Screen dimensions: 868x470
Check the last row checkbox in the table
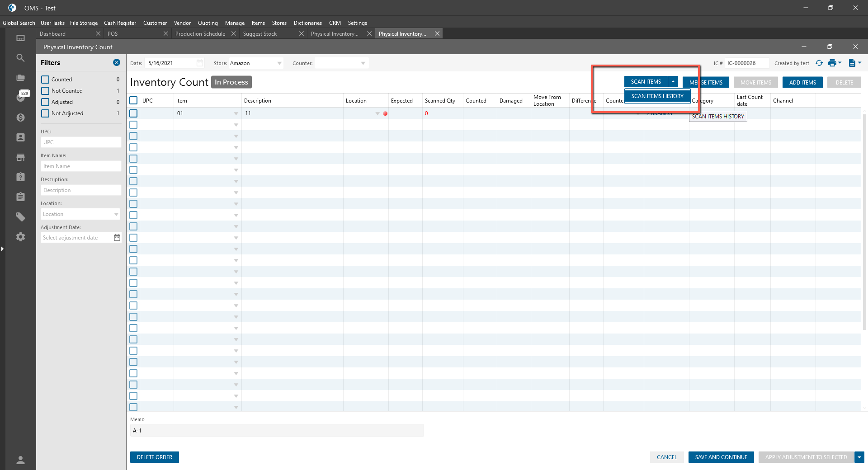[x=133, y=407]
